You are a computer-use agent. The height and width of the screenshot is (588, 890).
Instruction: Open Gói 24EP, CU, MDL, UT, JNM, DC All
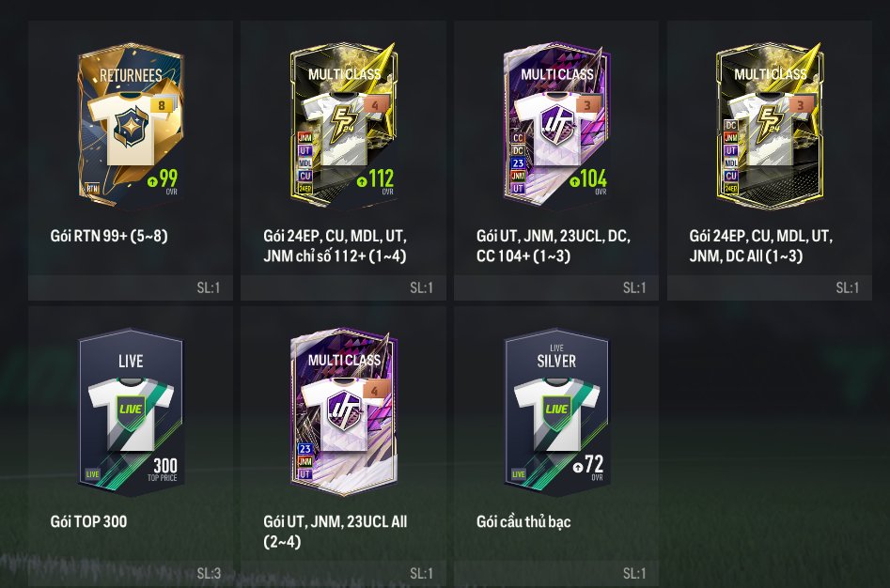761,245
